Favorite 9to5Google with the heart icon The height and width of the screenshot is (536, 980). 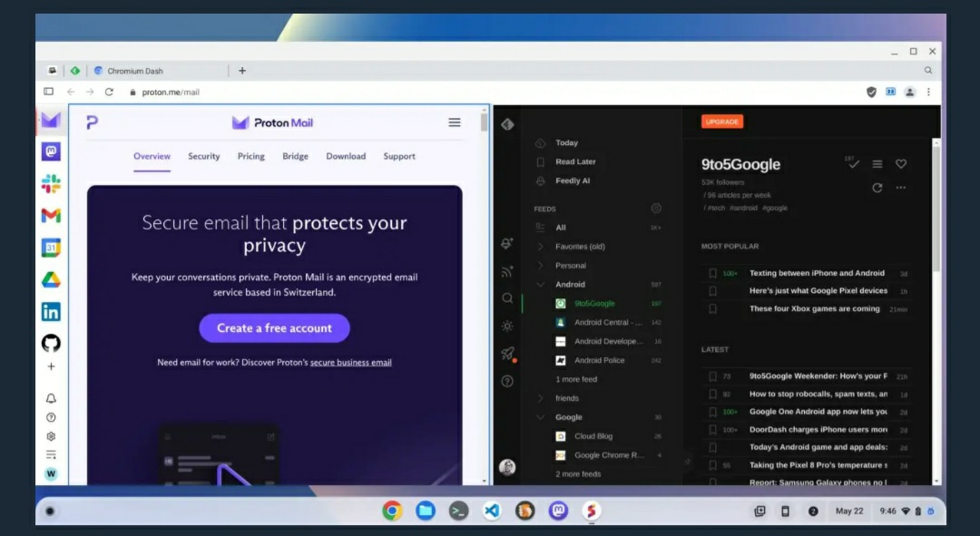tap(901, 163)
